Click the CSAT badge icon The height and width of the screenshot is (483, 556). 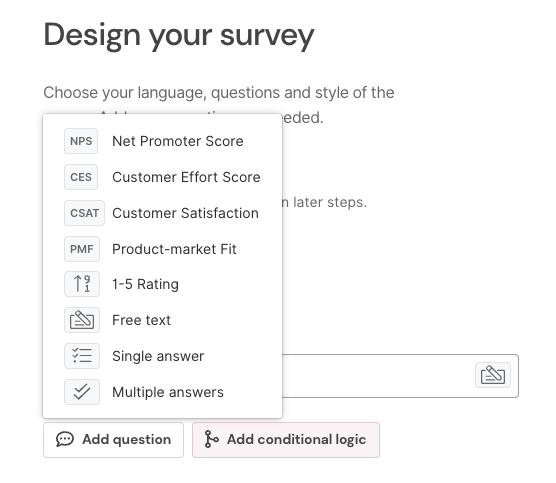[84, 213]
